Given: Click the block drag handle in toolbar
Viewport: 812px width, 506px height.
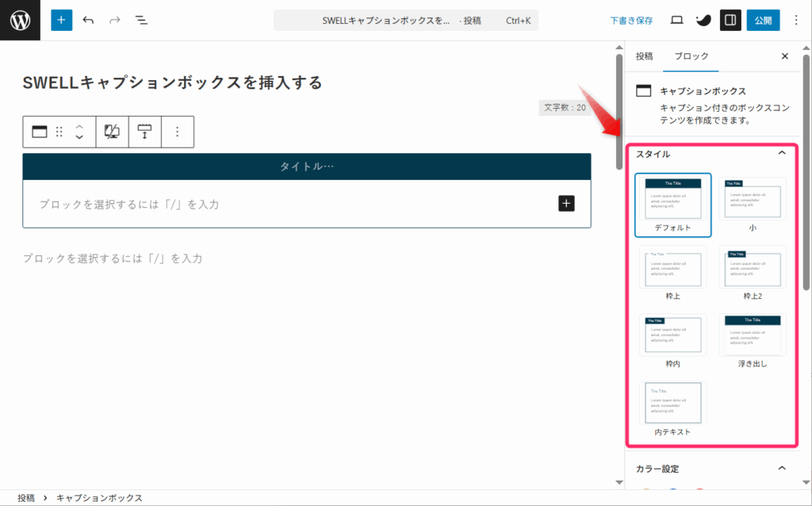Looking at the screenshot, I should (59, 132).
